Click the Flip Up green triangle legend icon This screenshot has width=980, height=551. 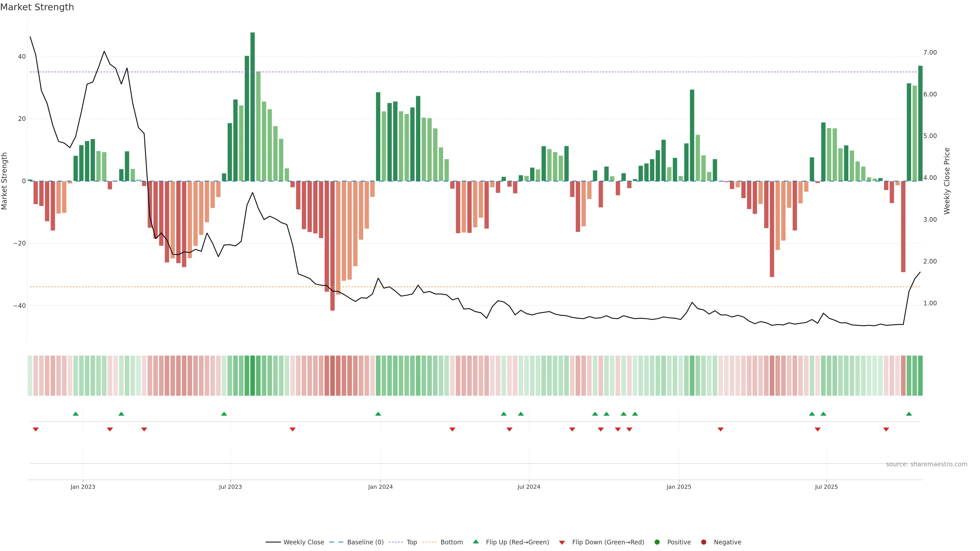pos(475,542)
